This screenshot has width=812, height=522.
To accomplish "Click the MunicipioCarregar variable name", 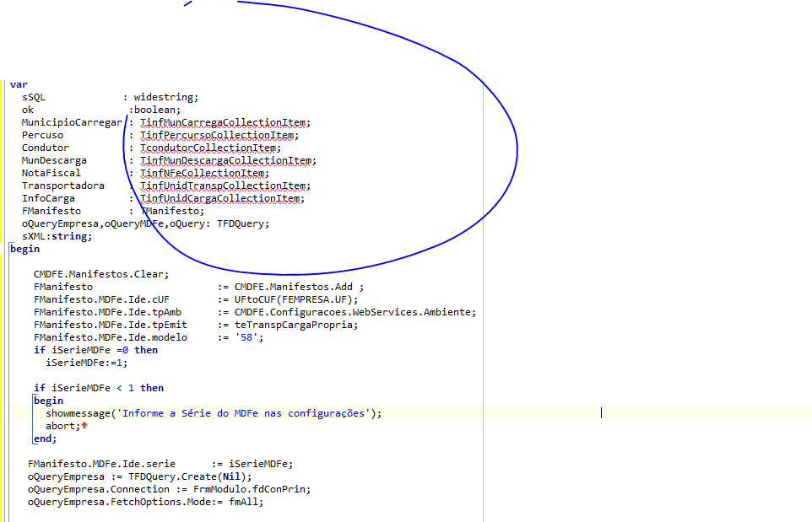I will tap(72, 122).
